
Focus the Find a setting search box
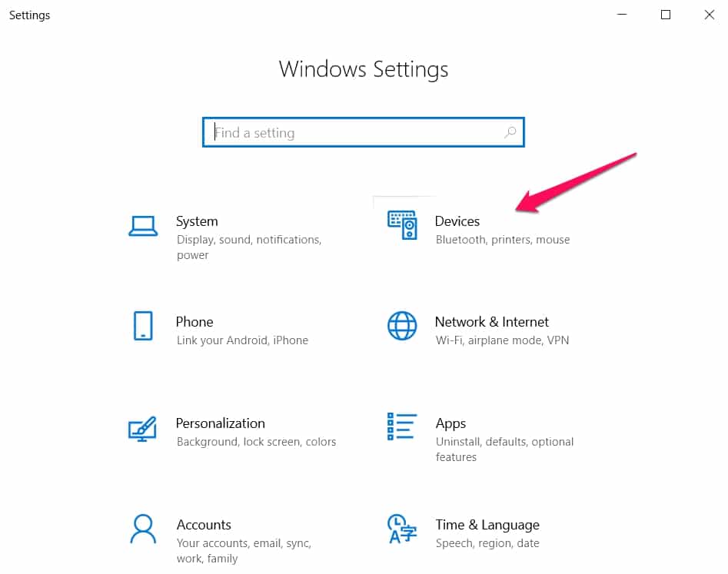[x=364, y=132]
